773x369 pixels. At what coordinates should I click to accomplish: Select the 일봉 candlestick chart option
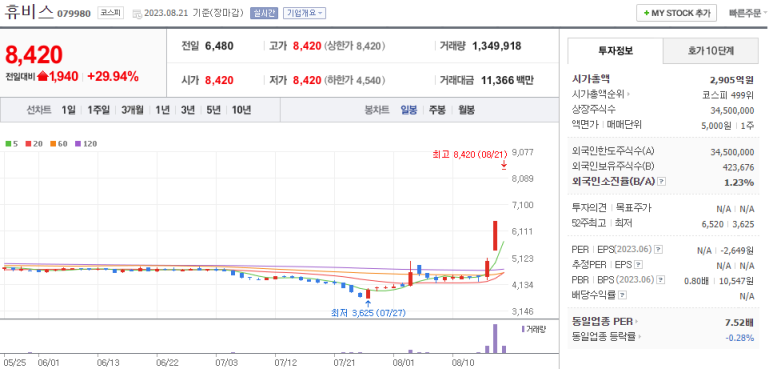coord(409,110)
